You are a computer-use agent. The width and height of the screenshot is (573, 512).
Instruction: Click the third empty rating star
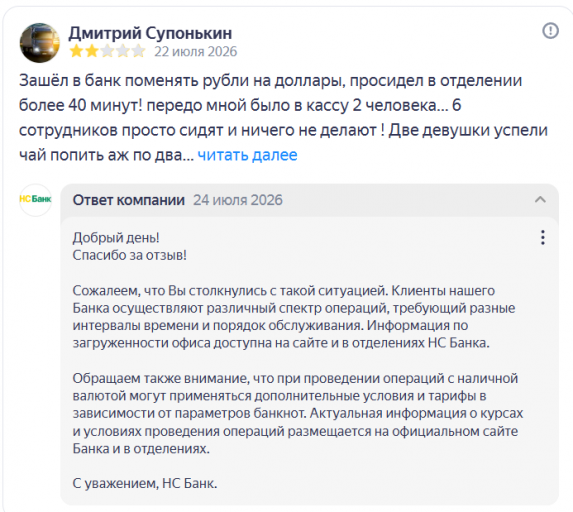click(x=107, y=51)
